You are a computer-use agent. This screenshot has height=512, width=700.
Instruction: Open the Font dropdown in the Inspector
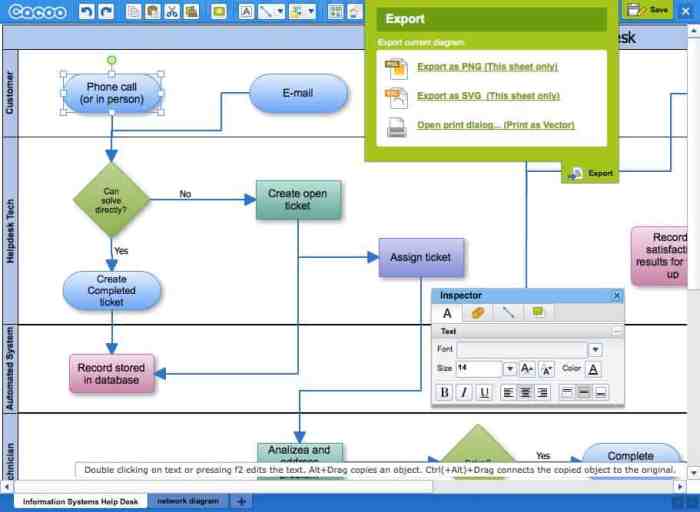point(595,350)
